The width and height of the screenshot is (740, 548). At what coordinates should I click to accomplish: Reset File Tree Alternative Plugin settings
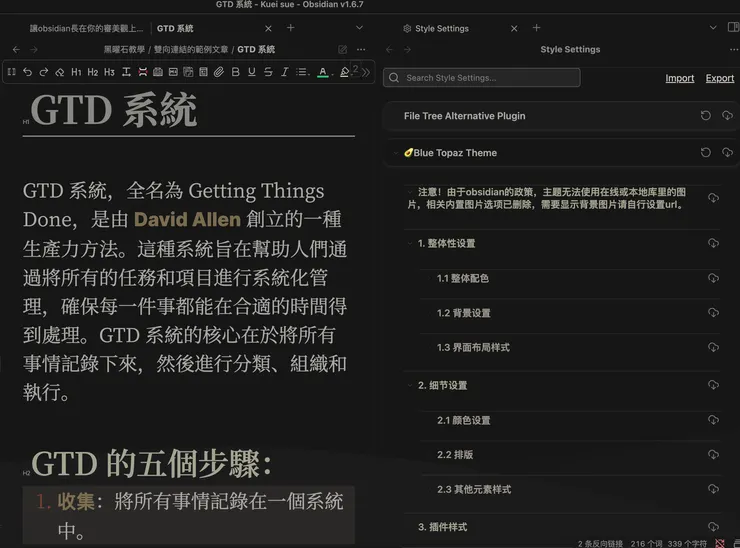pos(706,116)
